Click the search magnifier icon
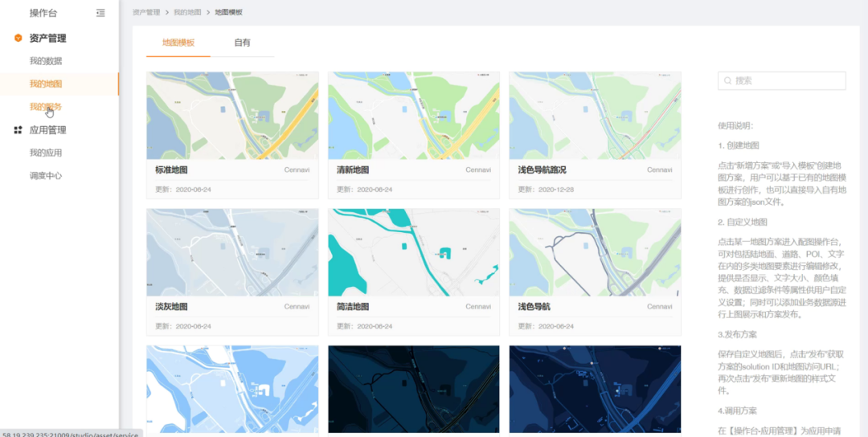The image size is (868, 437). point(728,81)
